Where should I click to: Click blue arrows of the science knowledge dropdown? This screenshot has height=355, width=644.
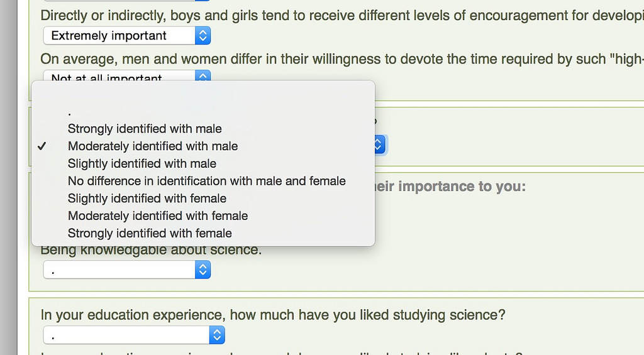point(203,270)
